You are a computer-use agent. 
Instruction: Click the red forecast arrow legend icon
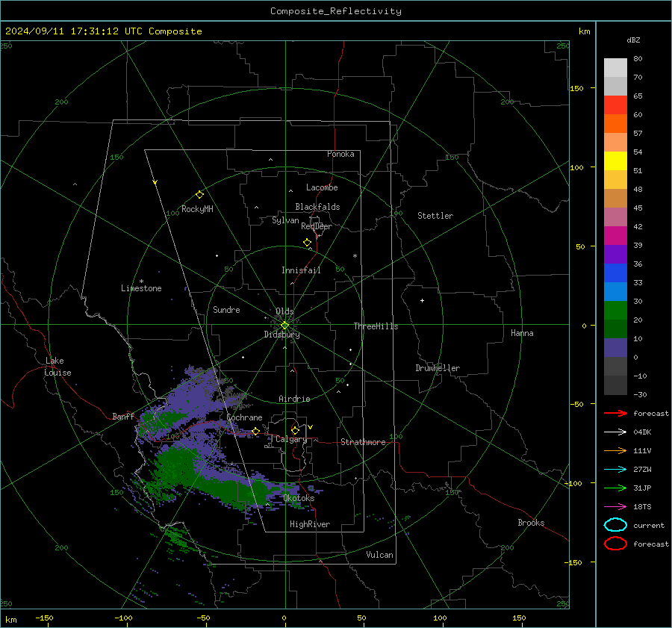615,413
